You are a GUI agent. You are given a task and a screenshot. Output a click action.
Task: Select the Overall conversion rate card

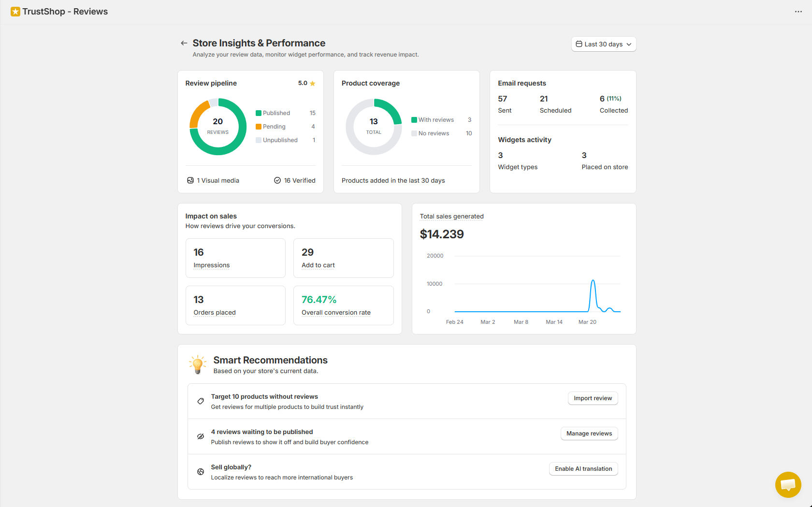(x=343, y=305)
